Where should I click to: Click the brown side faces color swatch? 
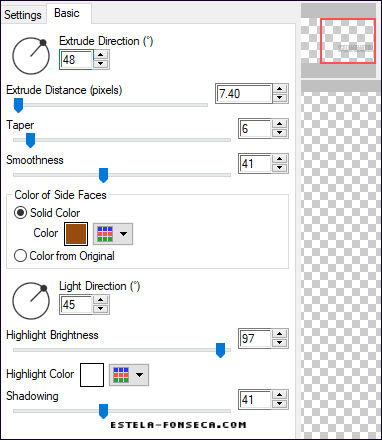(76, 234)
